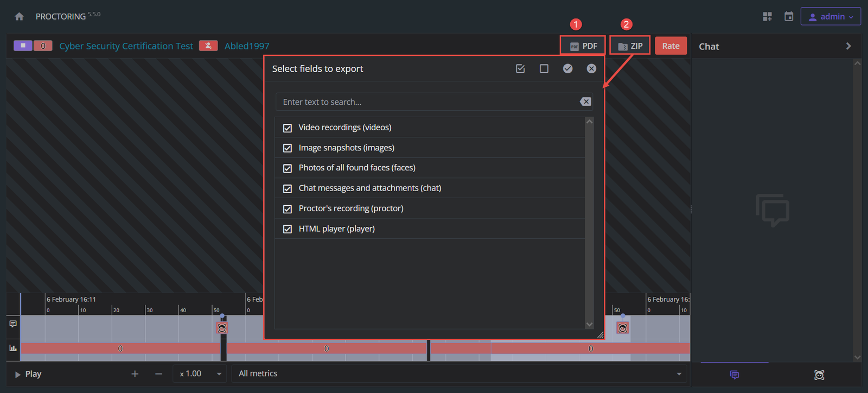Screen dimensions: 868x393
Task: Deselect all export fields icon
Action: coord(544,68)
